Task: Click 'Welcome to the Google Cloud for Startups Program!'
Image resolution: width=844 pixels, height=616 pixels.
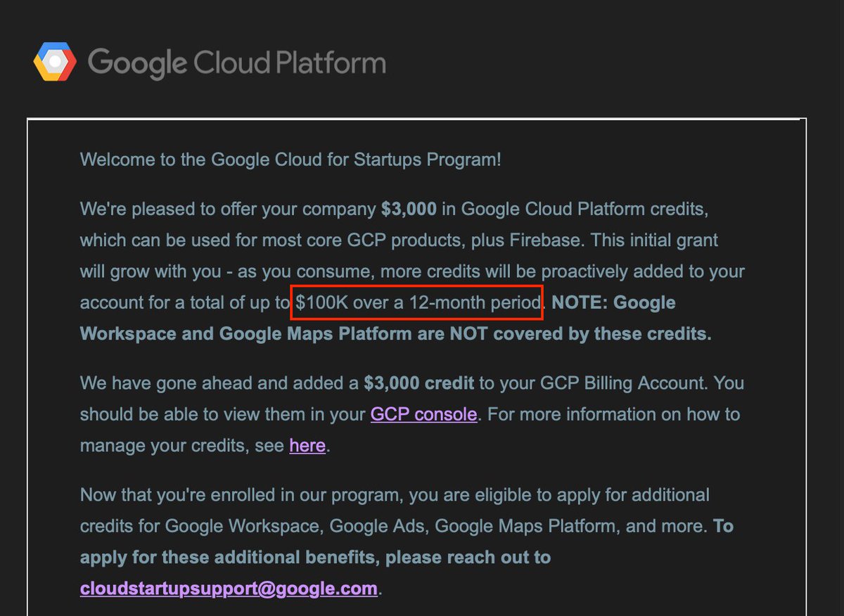Action: (290, 159)
